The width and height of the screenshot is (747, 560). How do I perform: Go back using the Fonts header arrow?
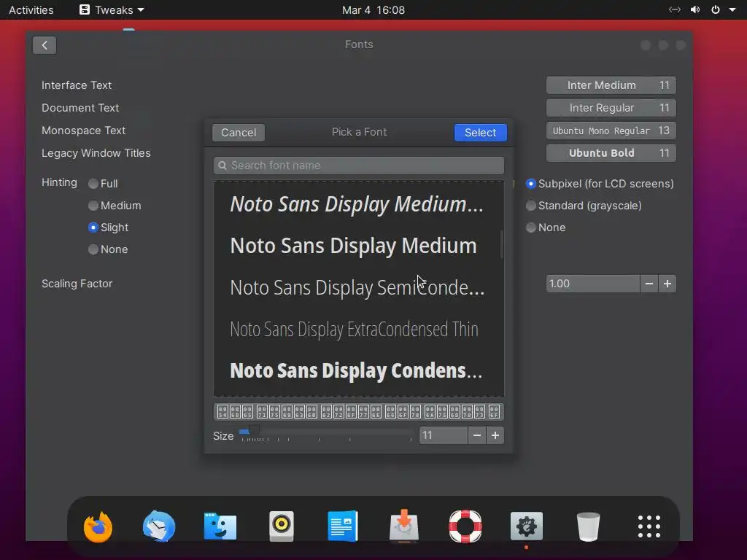point(44,45)
